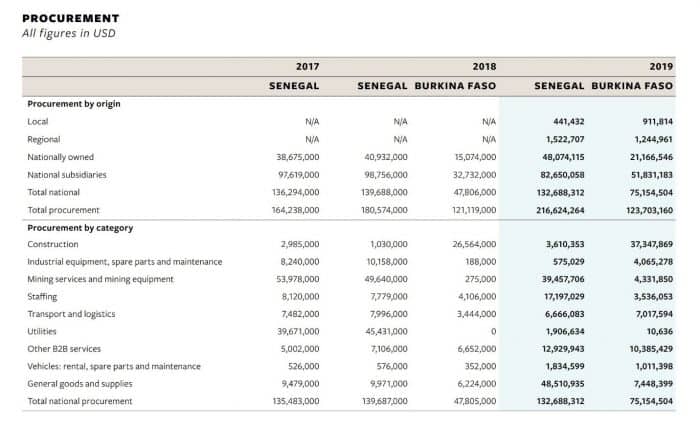This screenshot has height=429, width=700.
Task: Click the 'Transport and logistics' row label
Action: click(x=71, y=313)
